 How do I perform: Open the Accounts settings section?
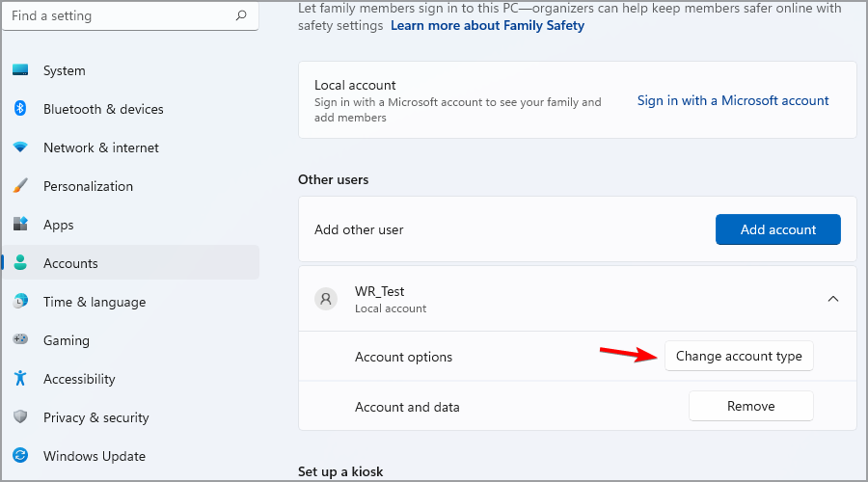click(70, 263)
